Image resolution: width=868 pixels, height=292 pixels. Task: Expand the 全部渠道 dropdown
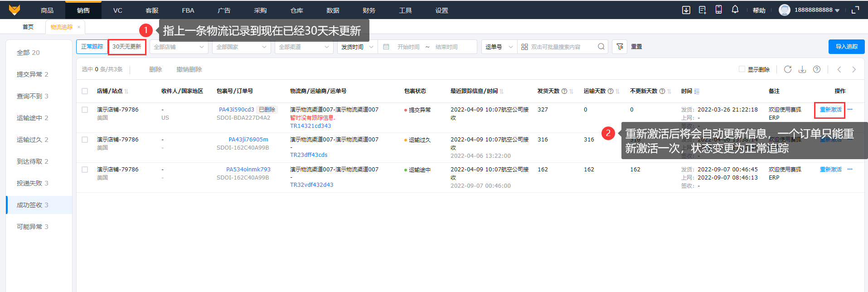pos(304,47)
